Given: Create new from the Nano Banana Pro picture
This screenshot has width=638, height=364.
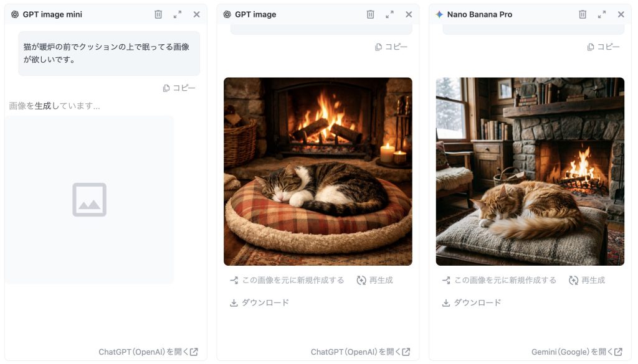Looking at the screenshot, I should [499, 281].
